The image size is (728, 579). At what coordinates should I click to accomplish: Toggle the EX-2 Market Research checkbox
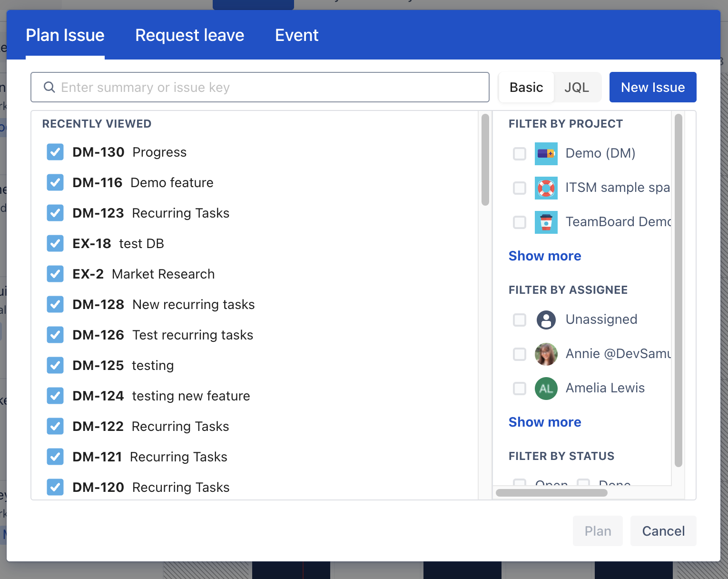click(55, 274)
